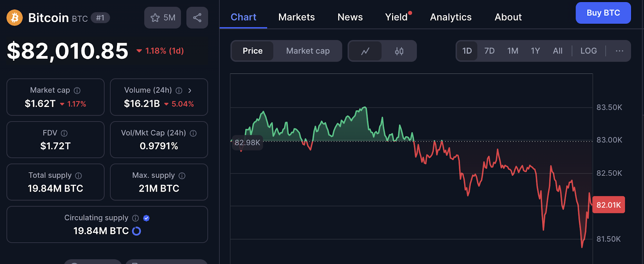Click the Circulating supply verified badge
Screen dimensions: 644x264
point(147,218)
